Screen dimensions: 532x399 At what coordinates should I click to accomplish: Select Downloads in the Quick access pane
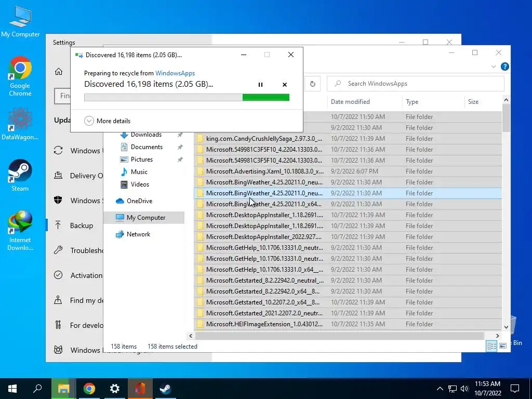click(x=146, y=135)
